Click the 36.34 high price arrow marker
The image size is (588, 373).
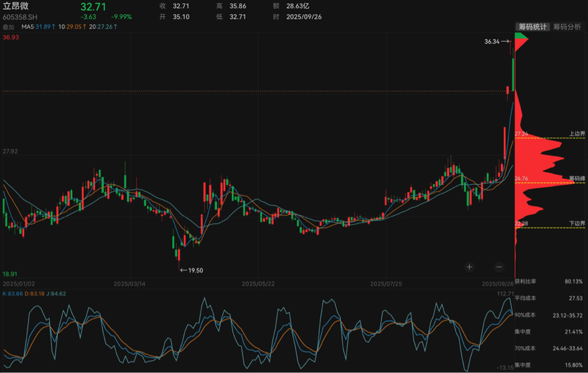pos(497,41)
